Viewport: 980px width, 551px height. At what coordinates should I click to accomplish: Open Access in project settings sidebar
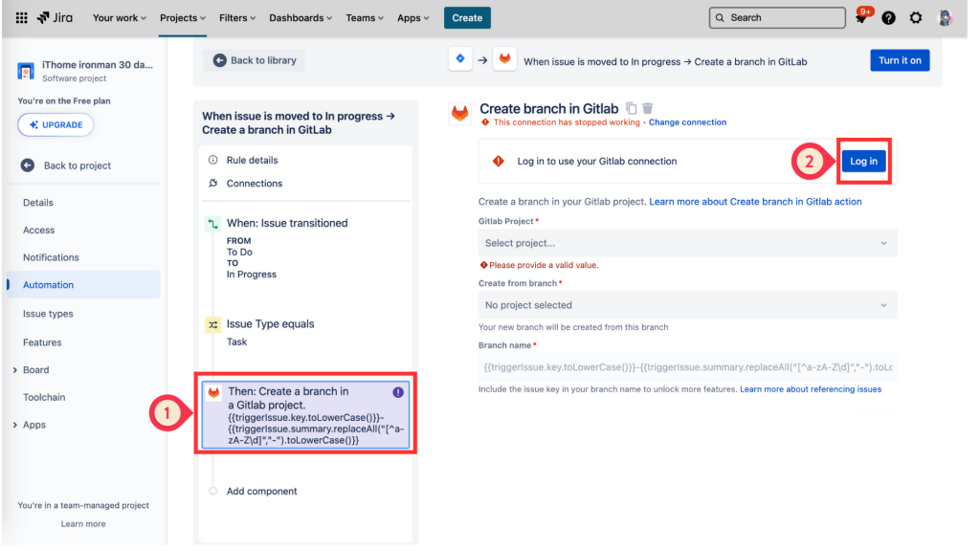tap(38, 230)
